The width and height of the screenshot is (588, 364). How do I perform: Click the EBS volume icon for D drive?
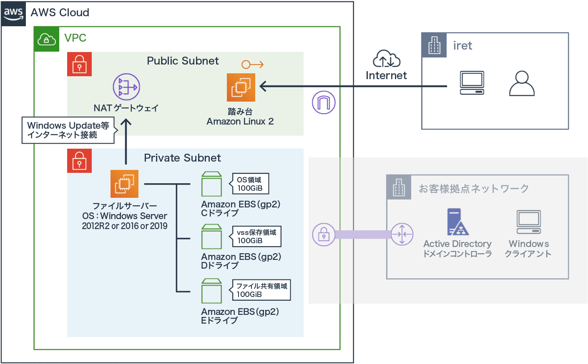[211, 236]
